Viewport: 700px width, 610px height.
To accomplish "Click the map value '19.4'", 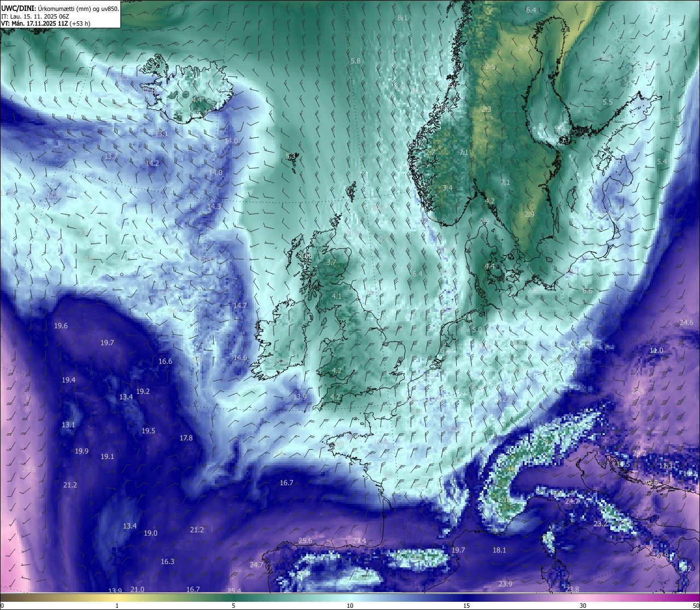I will tap(68, 380).
